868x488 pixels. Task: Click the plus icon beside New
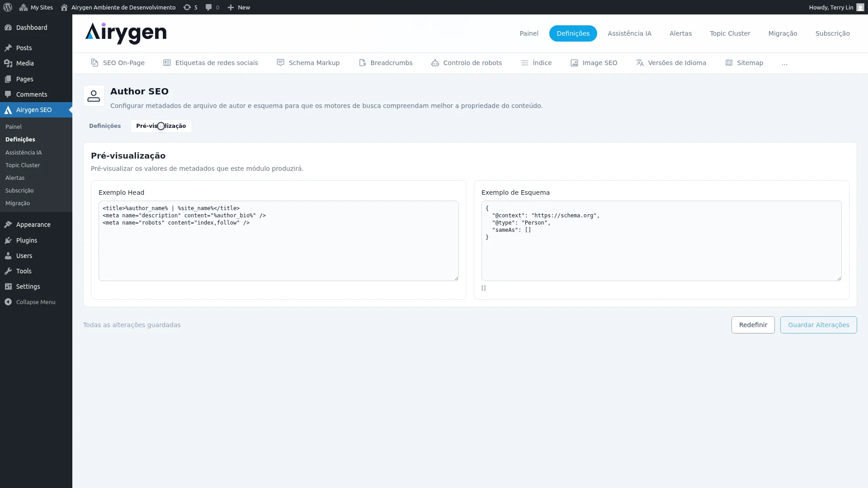click(231, 7)
